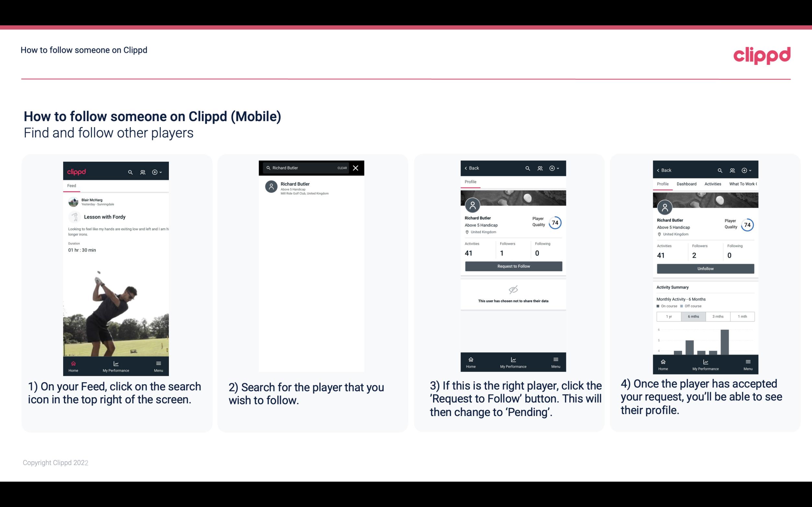This screenshot has width=812, height=507.
Task: Click the Activities tab on player profile
Action: [x=713, y=184]
